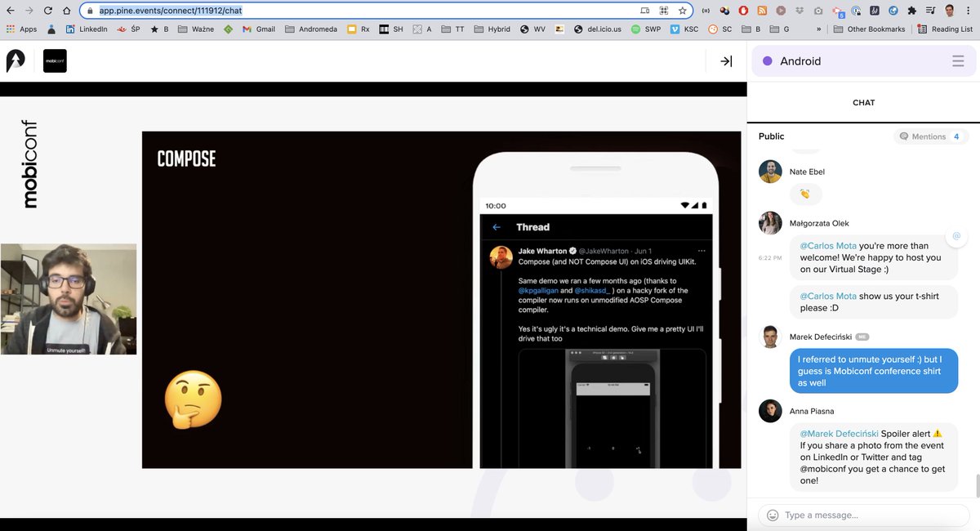Viewport: 980px width, 531px height.
Task: Click the Pine logo in the header
Action: tap(16, 60)
